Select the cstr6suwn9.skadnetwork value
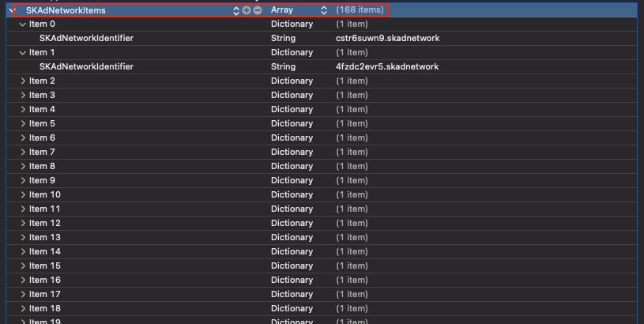This screenshot has width=644, height=324. (x=387, y=39)
